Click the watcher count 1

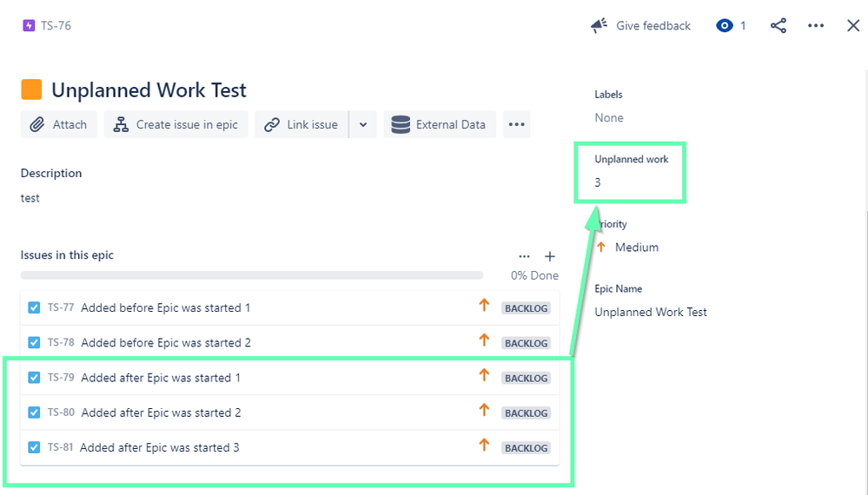[x=743, y=25]
